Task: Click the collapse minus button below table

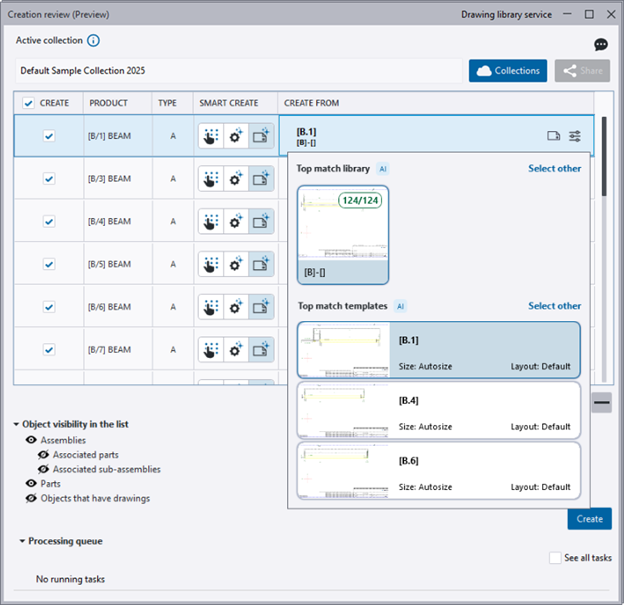Action: 601,402
